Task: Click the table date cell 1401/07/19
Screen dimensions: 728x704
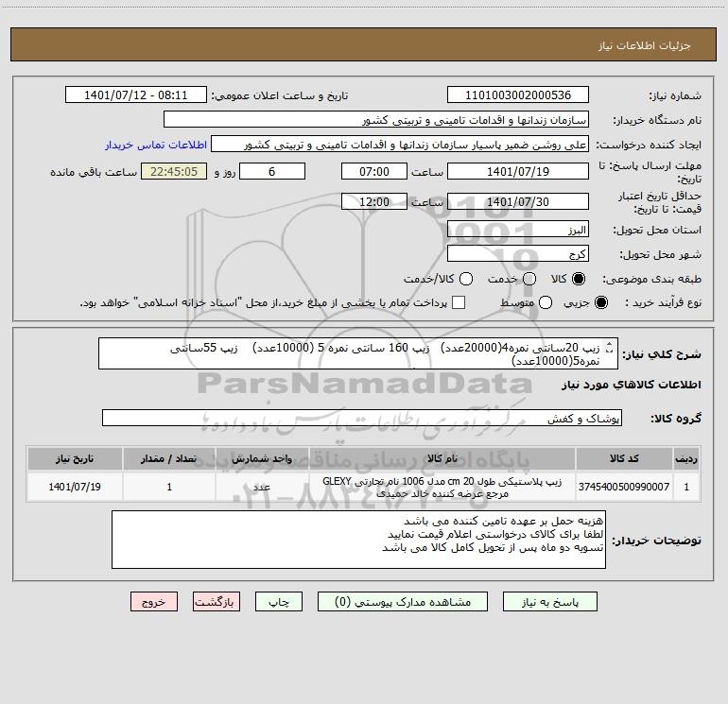Action: [x=75, y=487]
